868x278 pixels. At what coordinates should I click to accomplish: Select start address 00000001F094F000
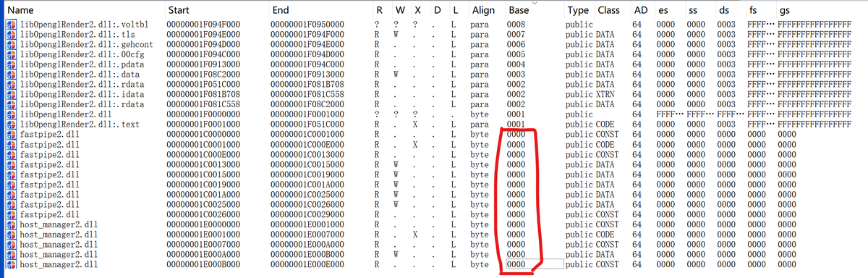pyautogui.click(x=203, y=25)
